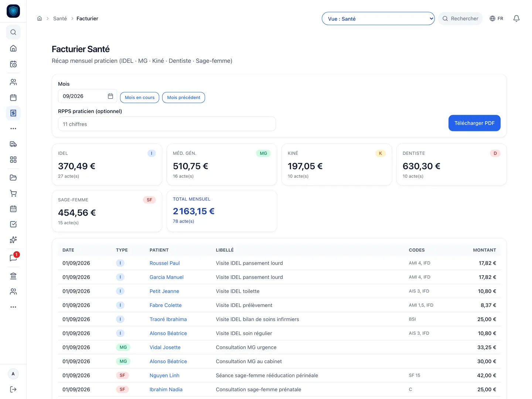Open the FR language selector
The image size is (532, 399).
496,18
